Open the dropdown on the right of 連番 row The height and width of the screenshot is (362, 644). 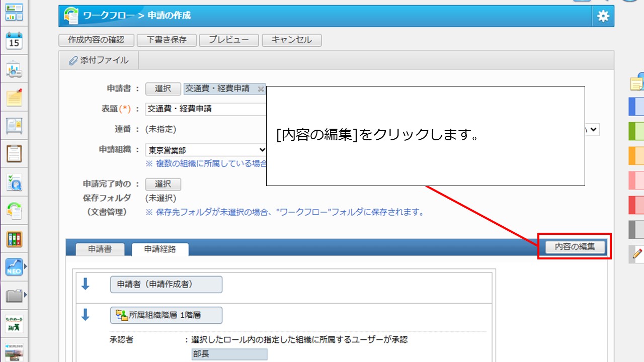[x=594, y=129]
